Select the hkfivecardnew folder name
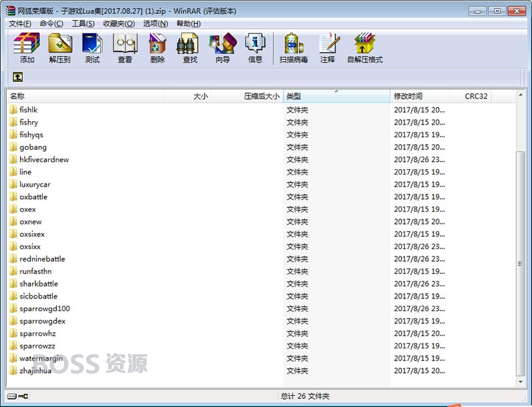Image resolution: width=532 pixels, height=407 pixels. coord(44,159)
